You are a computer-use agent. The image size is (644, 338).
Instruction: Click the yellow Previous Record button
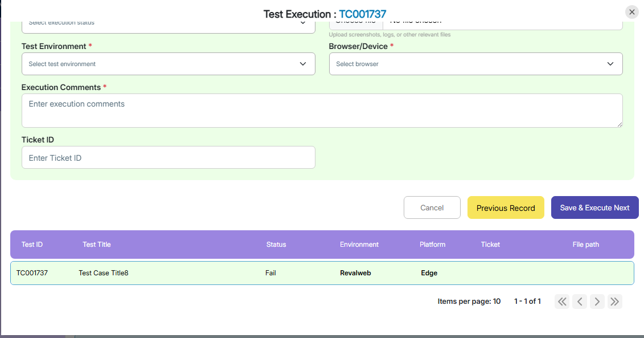point(506,208)
